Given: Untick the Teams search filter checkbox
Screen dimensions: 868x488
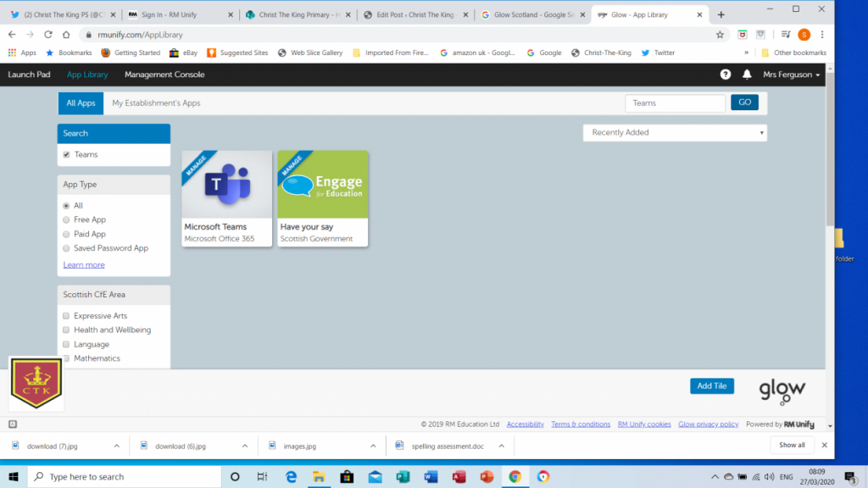Looking at the screenshot, I should coord(65,155).
